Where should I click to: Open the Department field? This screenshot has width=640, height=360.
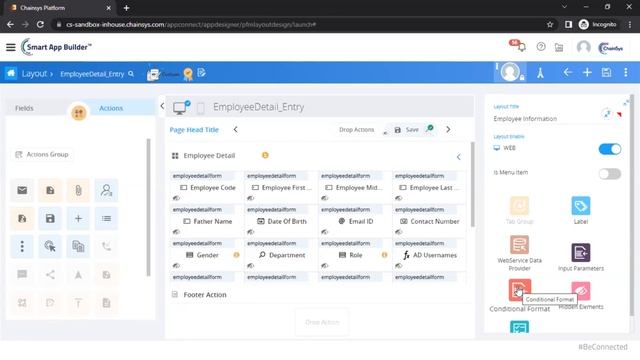click(x=282, y=255)
